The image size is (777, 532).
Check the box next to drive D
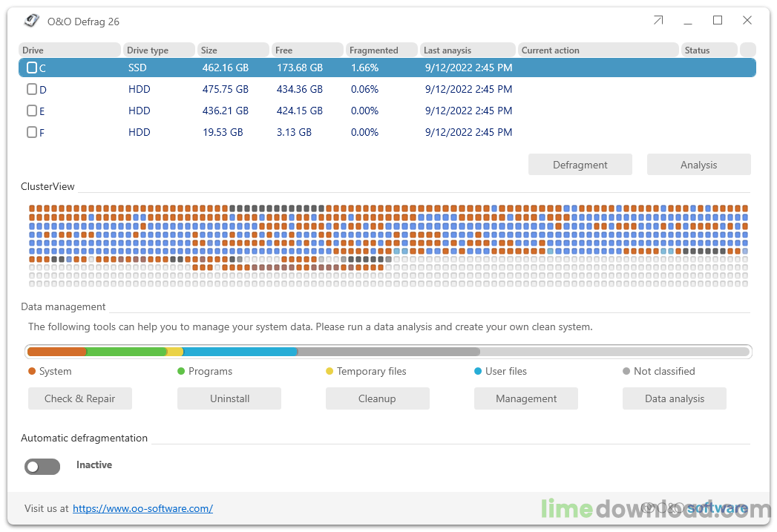tap(32, 89)
